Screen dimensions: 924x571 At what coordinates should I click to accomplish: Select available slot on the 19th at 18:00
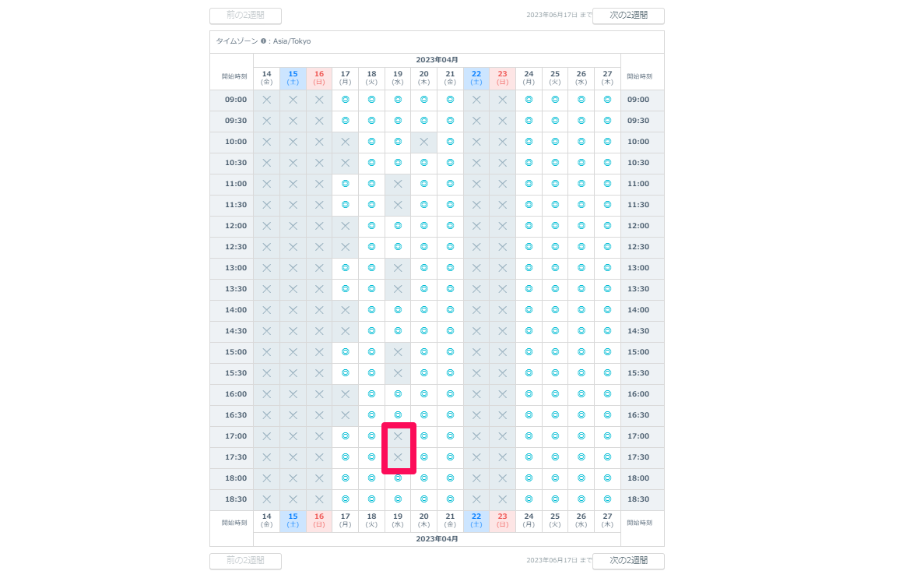point(398,478)
